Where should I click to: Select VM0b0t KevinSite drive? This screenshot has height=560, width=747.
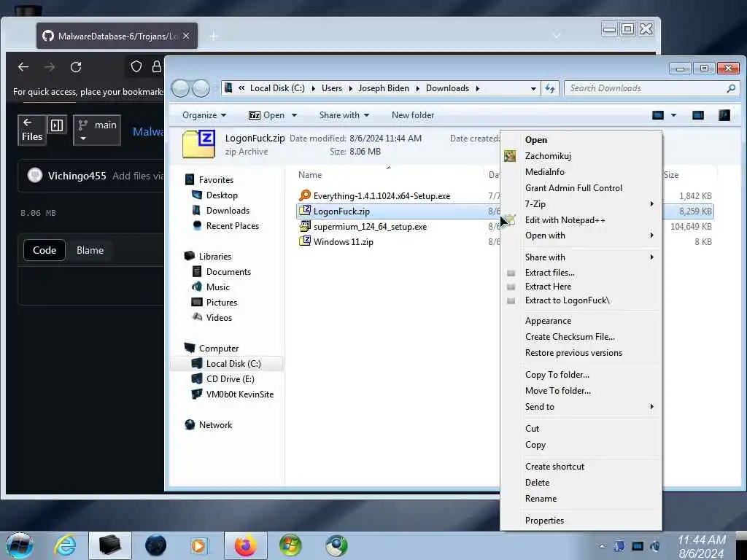(239, 394)
